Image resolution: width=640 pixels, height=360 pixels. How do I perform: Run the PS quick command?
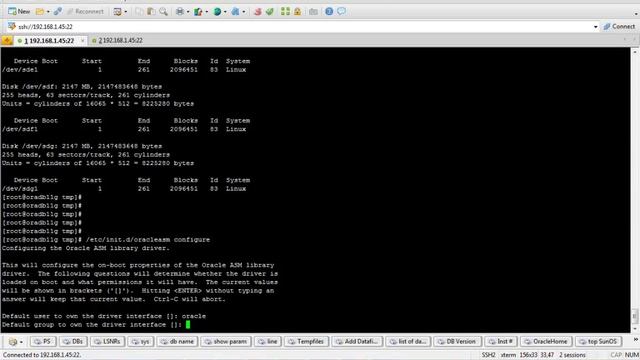pyautogui.click(x=42, y=341)
